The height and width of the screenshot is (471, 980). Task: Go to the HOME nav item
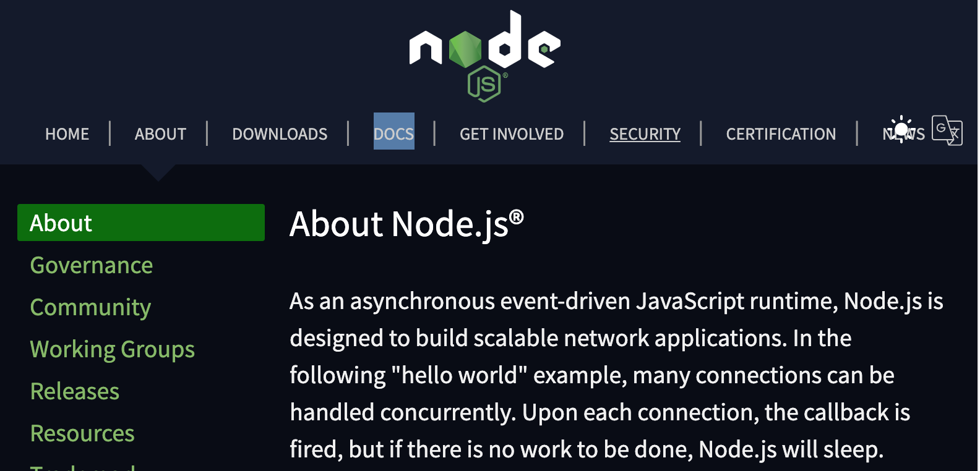coord(67,134)
